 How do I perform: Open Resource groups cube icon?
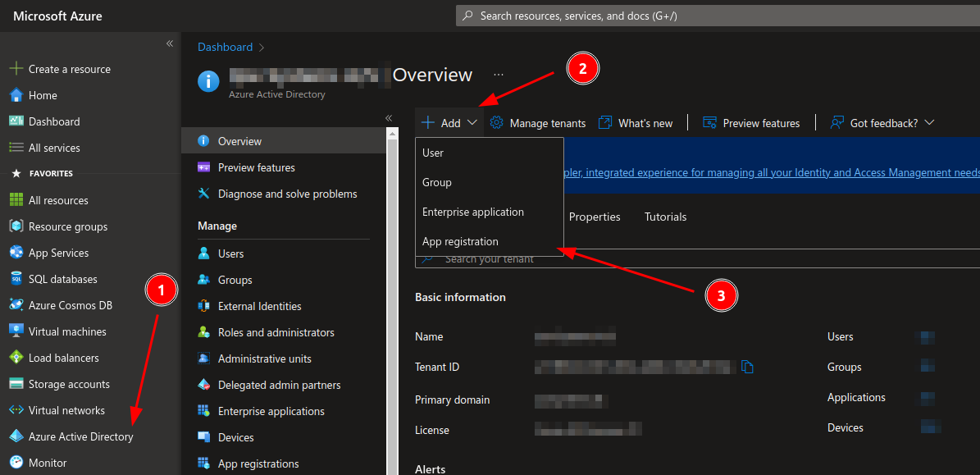pos(16,227)
